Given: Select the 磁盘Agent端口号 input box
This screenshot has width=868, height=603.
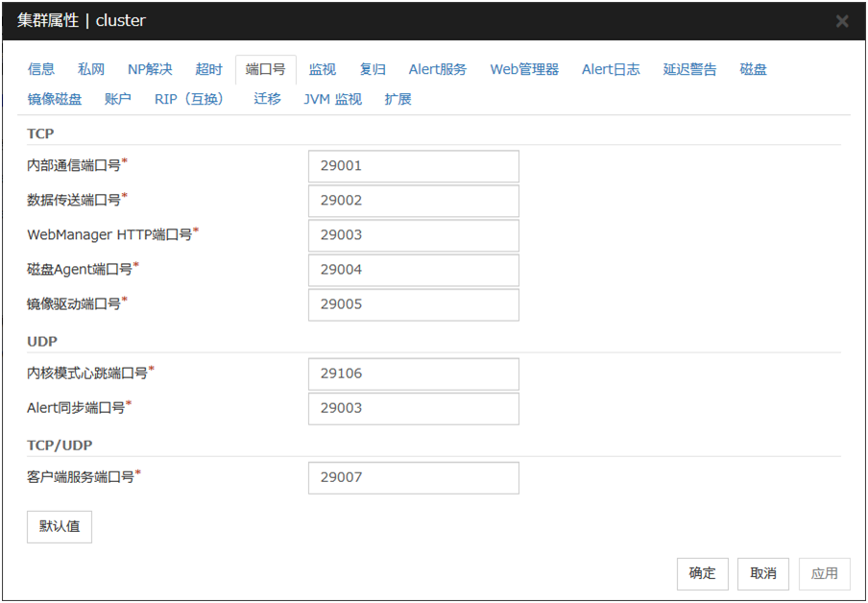Looking at the screenshot, I should 413,270.
